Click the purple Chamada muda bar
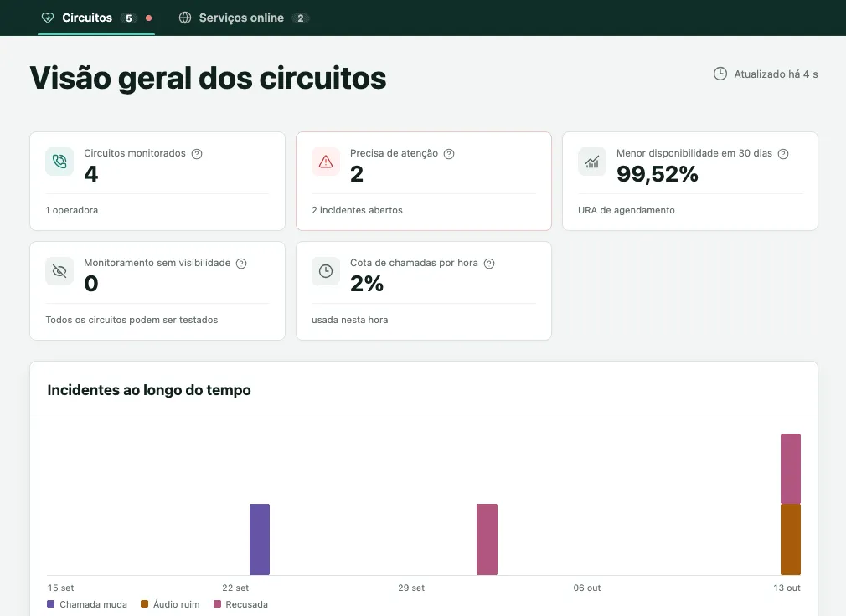Image resolution: width=846 pixels, height=616 pixels. (260, 539)
